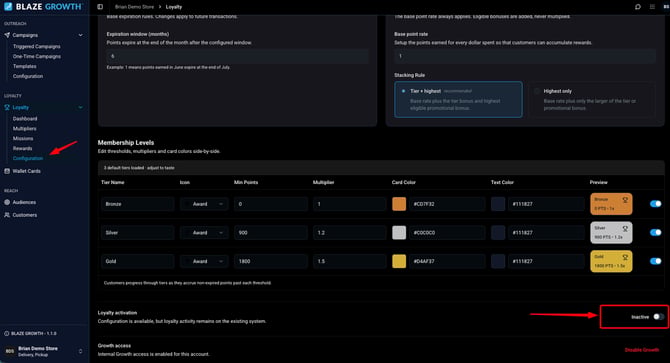This screenshot has height=363, width=670.
Task: Toggle the sidebar panel icon
Action: point(100,7)
